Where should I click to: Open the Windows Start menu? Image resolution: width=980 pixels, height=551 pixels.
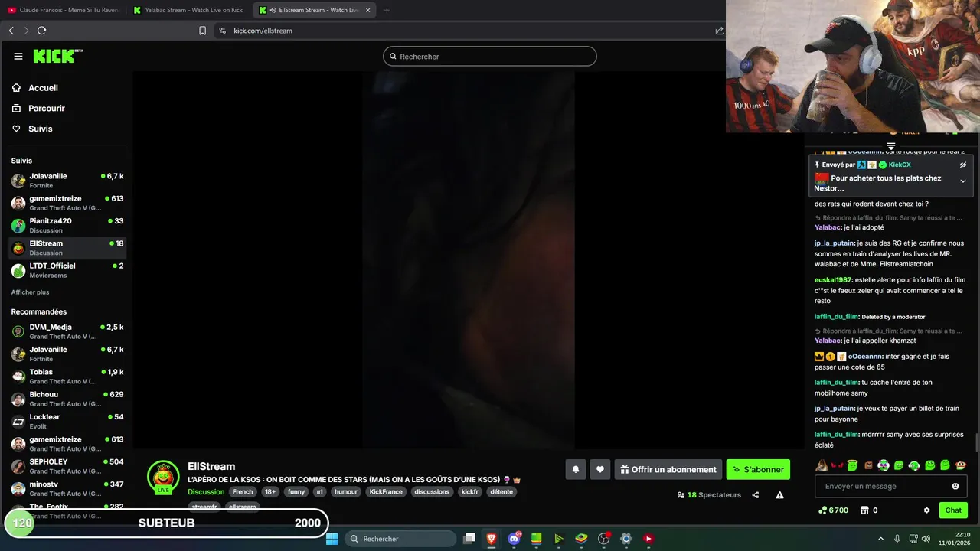(x=332, y=539)
